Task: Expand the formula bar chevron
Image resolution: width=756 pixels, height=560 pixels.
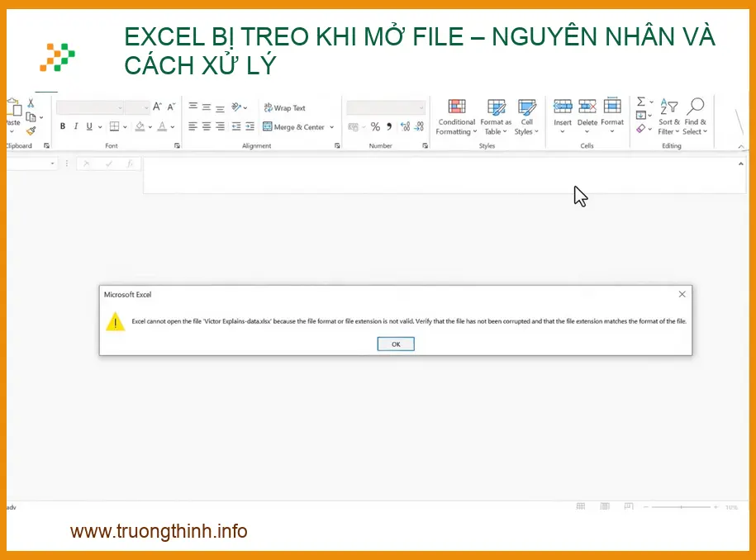Action: (x=740, y=164)
